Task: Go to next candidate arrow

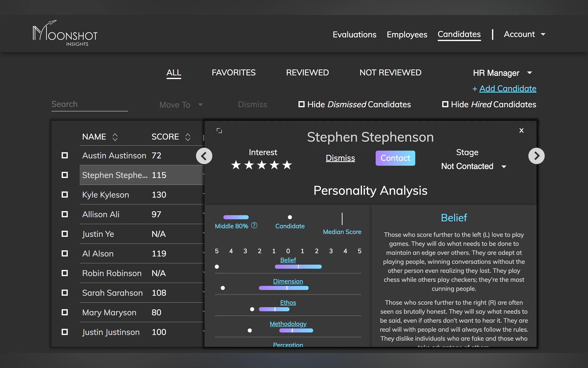Action: (x=536, y=156)
